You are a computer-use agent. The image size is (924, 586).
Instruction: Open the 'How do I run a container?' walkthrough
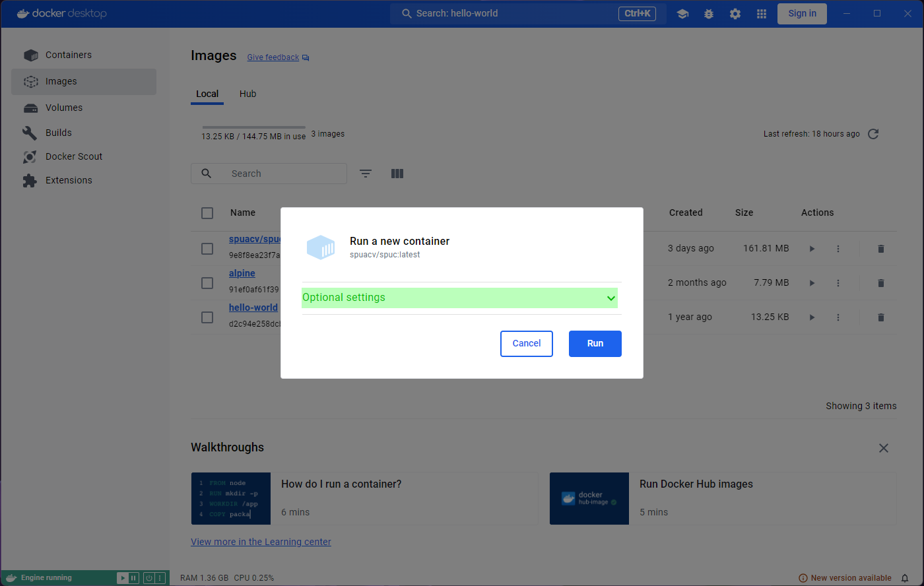364,499
